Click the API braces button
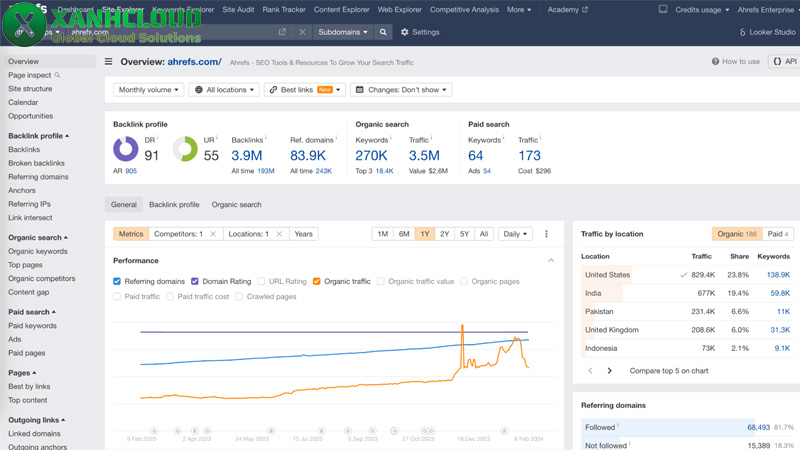800x450 pixels. point(783,62)
